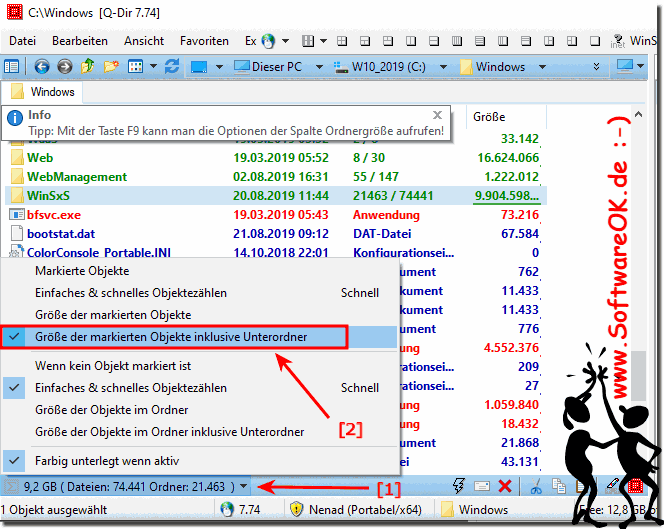Click the monitor icon at toolbar right end
Viewport: 664px width, 529px height.
[x=625, y=66]
